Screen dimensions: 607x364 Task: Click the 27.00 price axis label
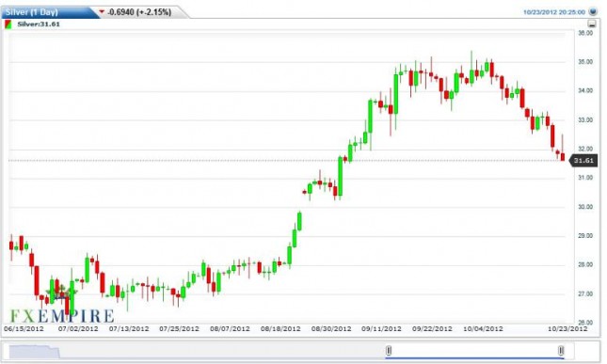click(585, 294)
